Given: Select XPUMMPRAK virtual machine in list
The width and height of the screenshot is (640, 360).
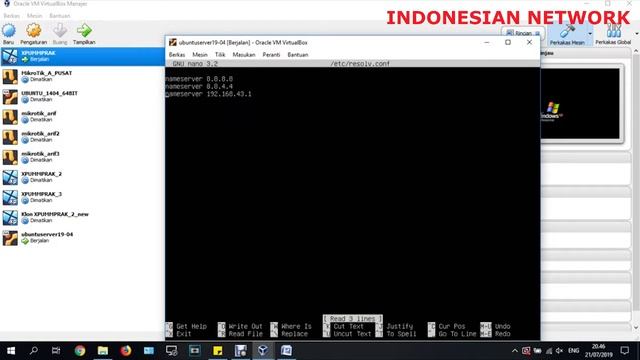Looking at the screenshot, I should (x=82, y=56).
